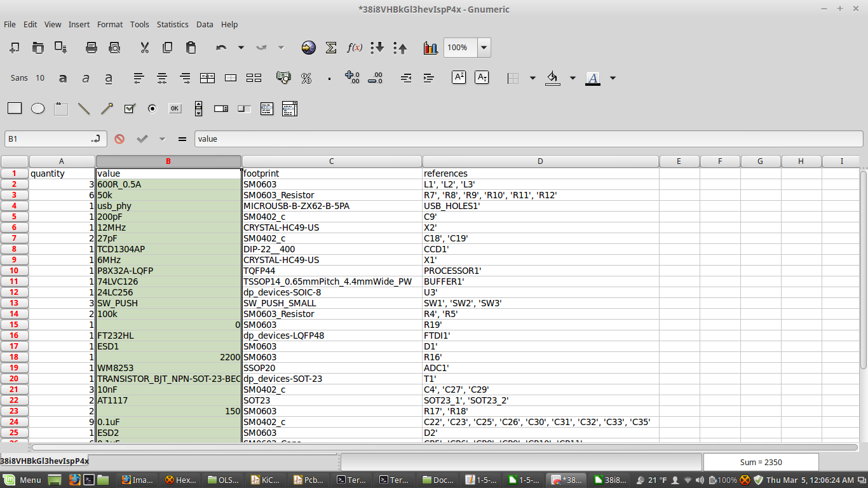Cut selection with the scissors icon
Viewport: 868px width, 488px height.
point(144,48)
